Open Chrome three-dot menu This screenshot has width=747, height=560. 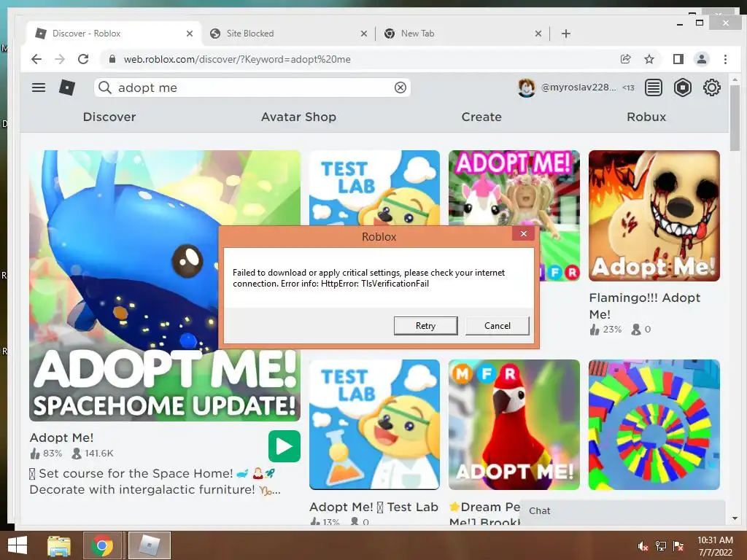tap(725, 59)
